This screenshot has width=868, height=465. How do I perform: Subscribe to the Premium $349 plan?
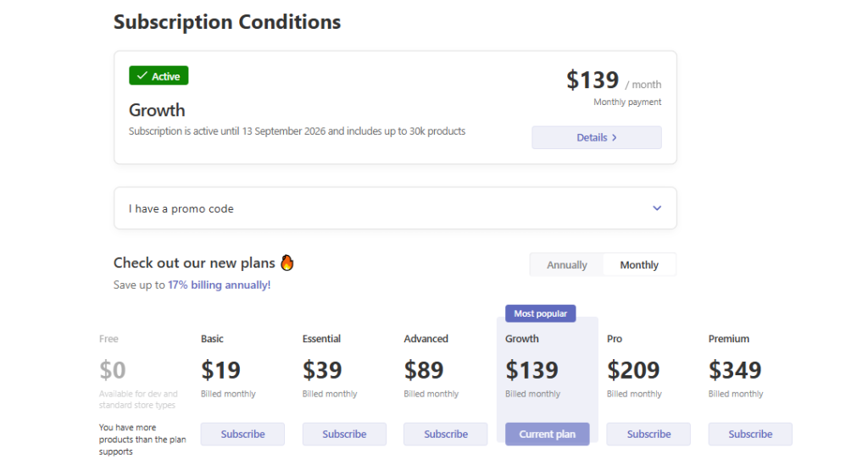tap(750, 434)
